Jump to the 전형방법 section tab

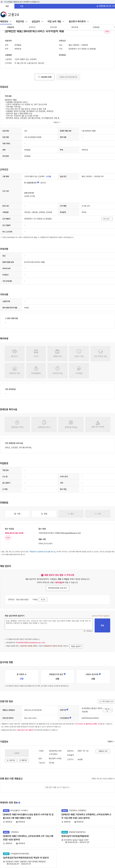96,27
